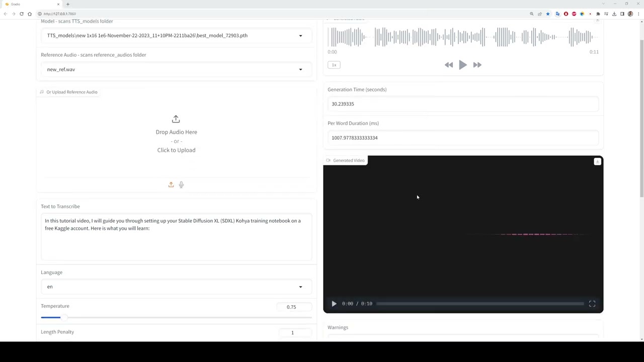Click the page vertical scrollbar
The height and width of the screenshot is (362, 644).
[642, 118]
